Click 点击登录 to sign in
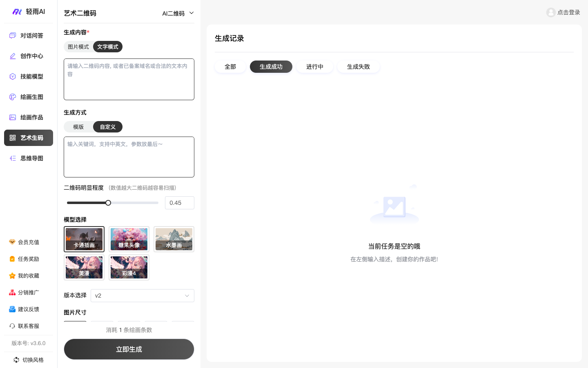588x368 pixels. coord(563,12)
